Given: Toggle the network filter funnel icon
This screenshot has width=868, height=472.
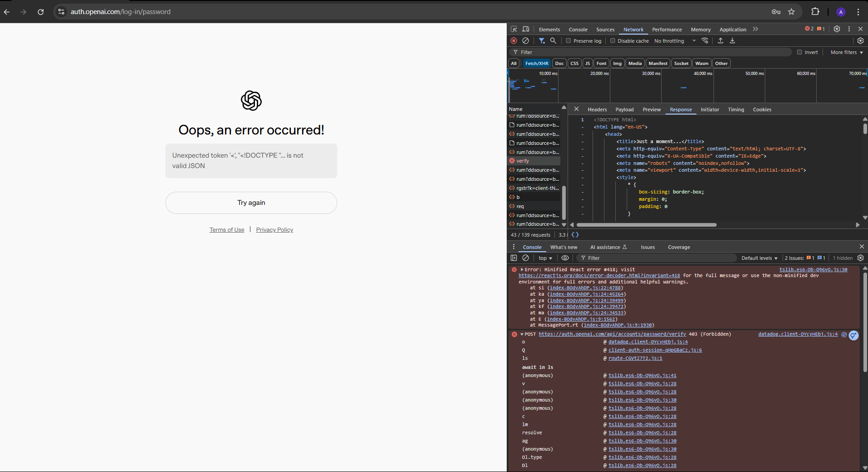Looking at the screenshot, I should tap(542, 41).
